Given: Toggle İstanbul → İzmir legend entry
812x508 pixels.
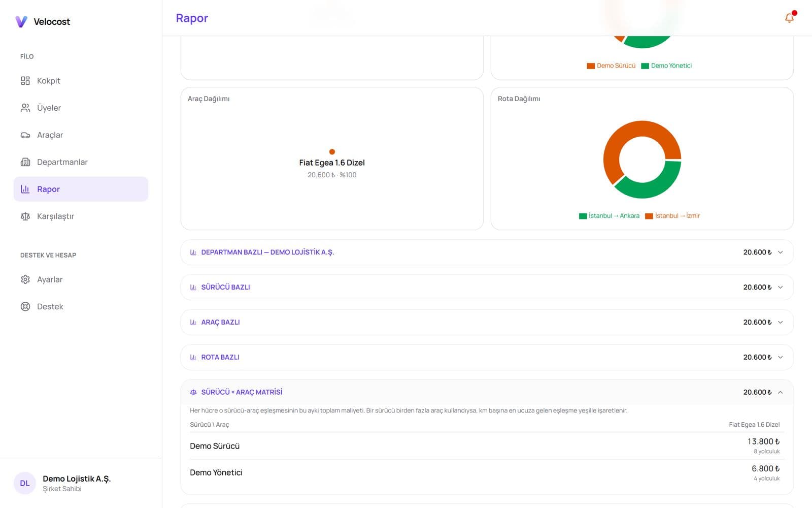Looking at the screenshot, I should pyautogui.click(x=672, y=216).
